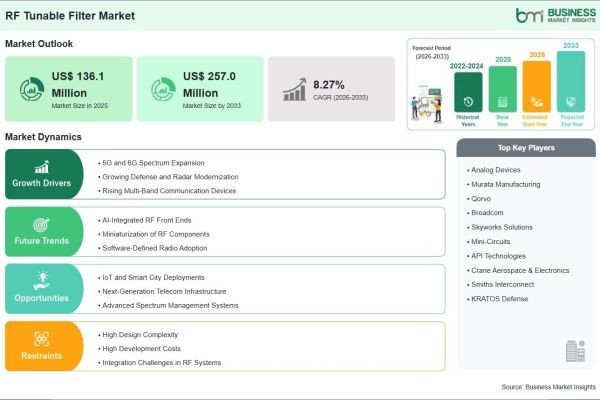The height and width of the screenshot is (400, 600).
Task: Click the building icon in Top Key Players panel
Action: (x=576, y=351)
